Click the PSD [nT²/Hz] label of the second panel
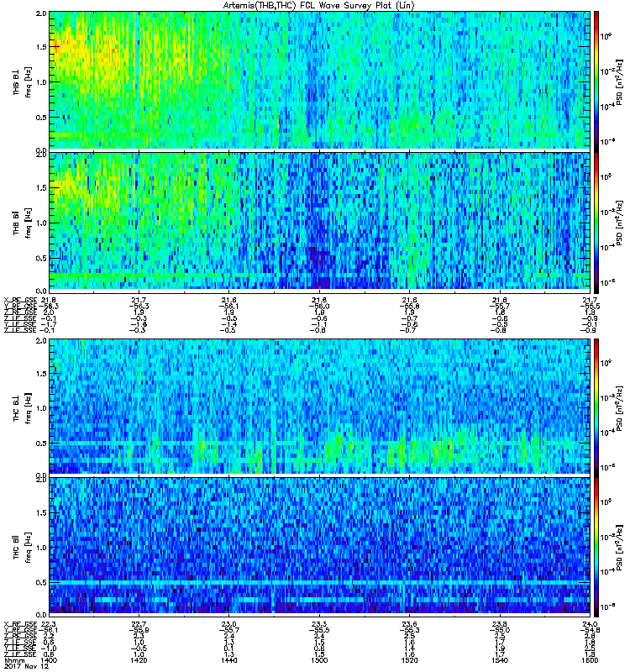This screenshot has height=672, width=630. (620, 223)
